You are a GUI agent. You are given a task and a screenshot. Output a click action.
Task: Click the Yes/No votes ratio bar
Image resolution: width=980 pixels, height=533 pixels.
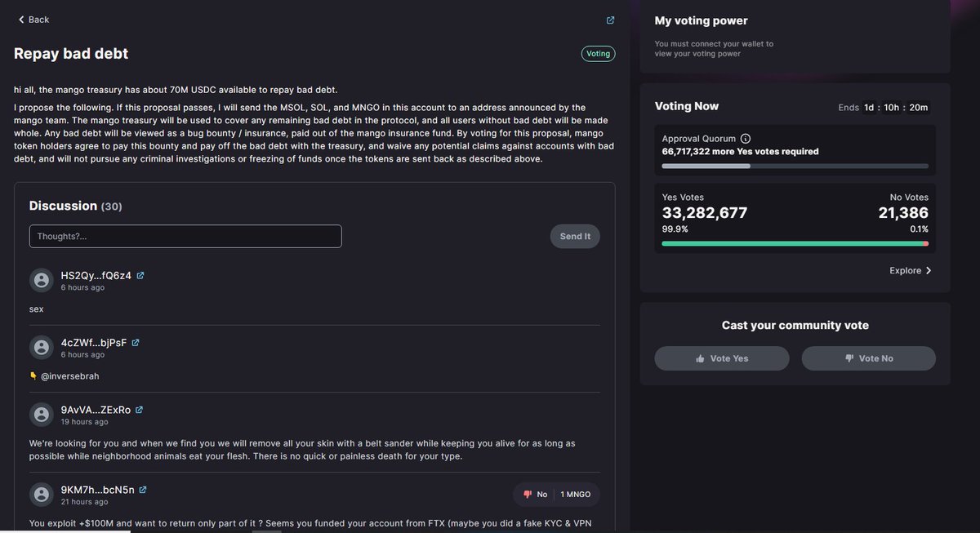point(795,243)
